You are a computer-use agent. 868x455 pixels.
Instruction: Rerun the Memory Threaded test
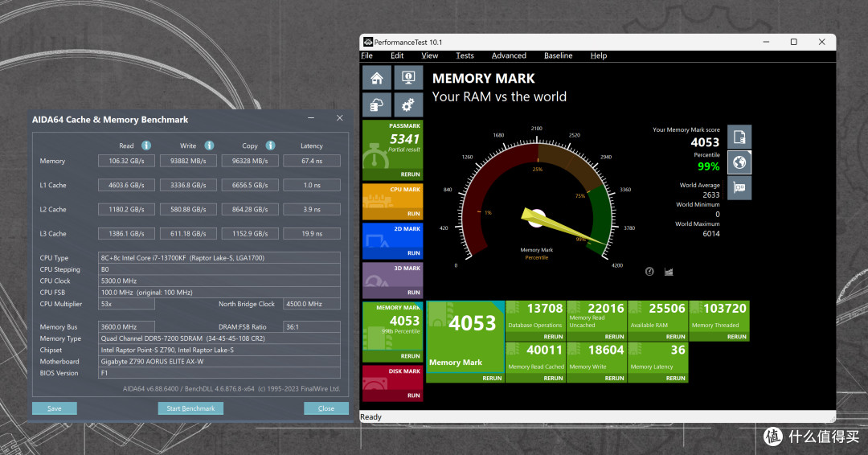click(x=736, y=337)
